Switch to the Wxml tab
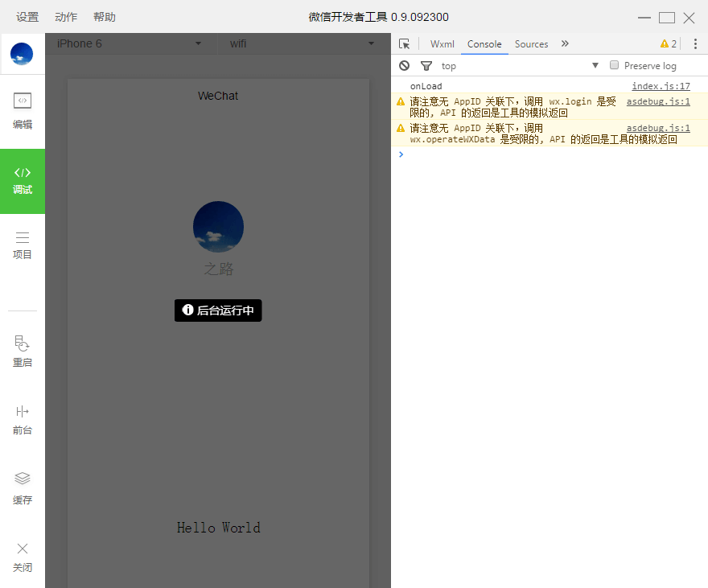 click(442, 43)
